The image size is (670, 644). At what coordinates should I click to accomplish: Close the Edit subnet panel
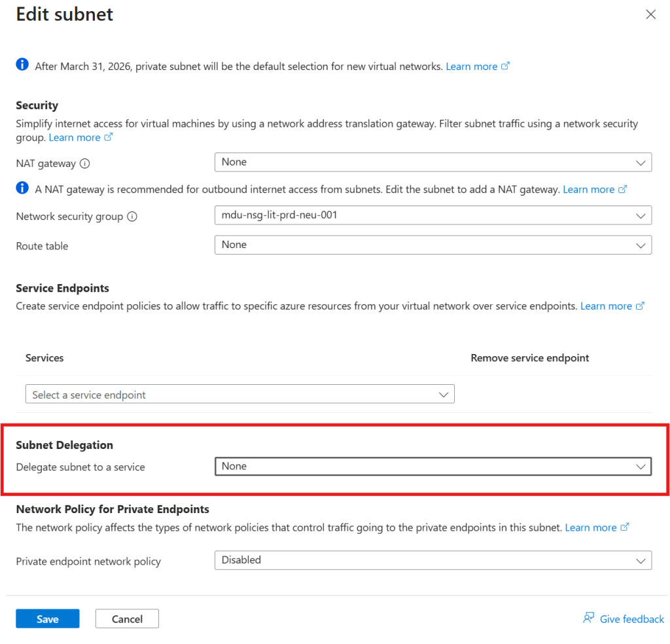pos(650,14)
